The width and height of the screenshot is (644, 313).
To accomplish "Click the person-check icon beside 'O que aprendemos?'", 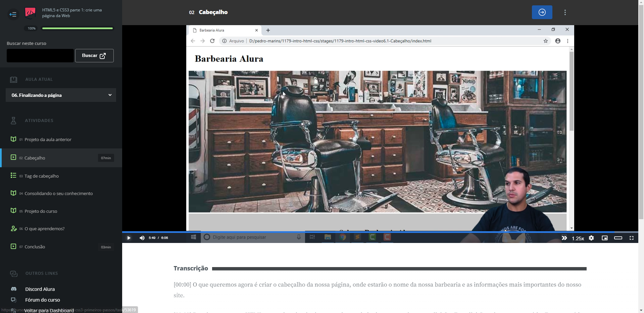I will [x=14, y=229].
